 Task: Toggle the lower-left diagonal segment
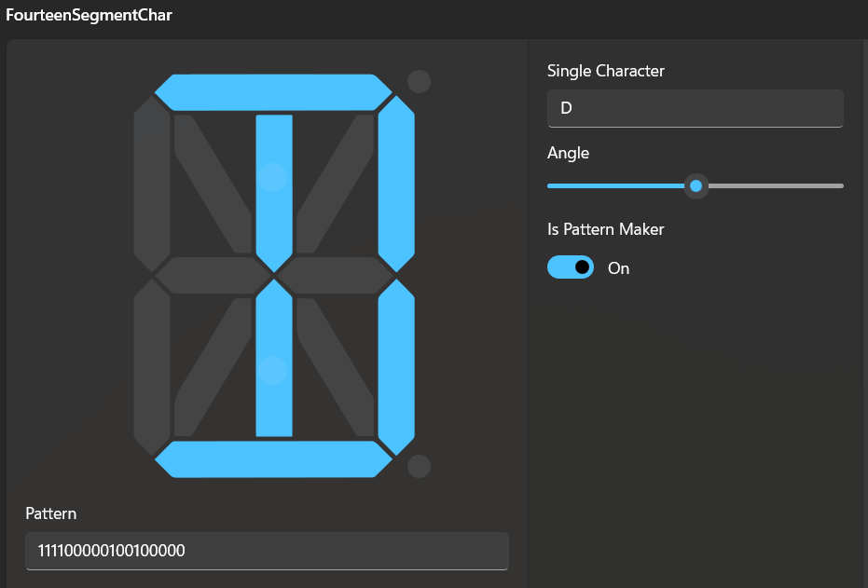coord(213,367)
